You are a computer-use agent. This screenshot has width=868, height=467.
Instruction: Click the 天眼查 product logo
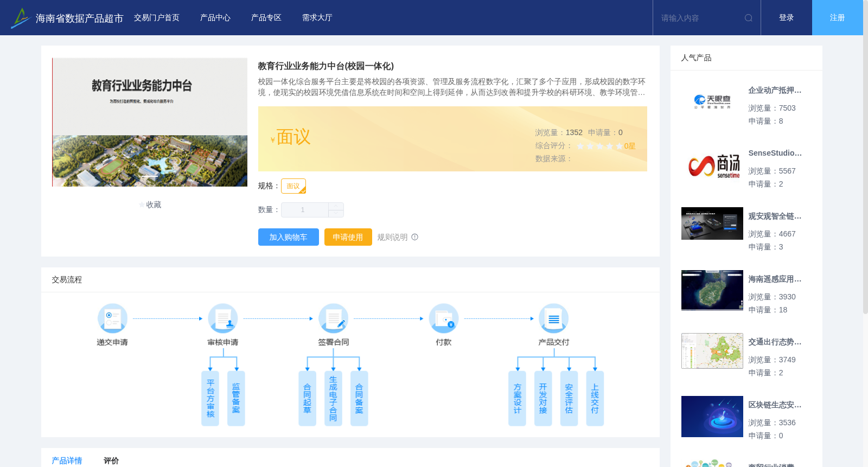pyautogui.click(x=712, y=102)
